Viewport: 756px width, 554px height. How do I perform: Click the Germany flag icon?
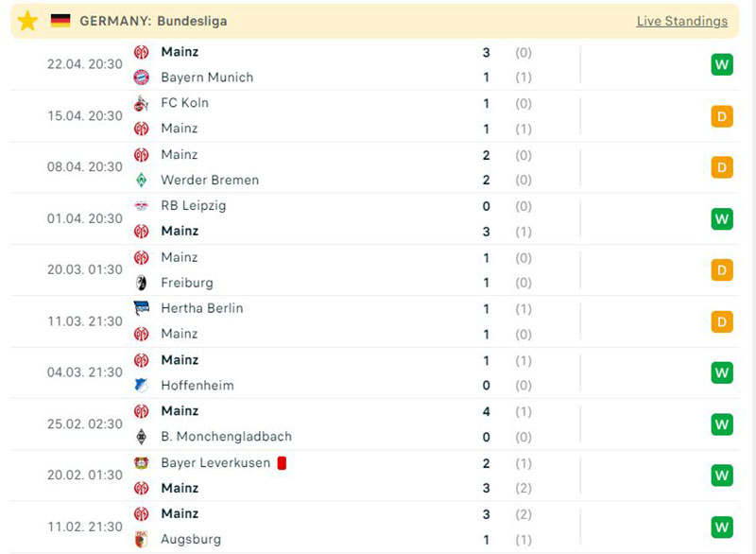[x=60, y=20]
